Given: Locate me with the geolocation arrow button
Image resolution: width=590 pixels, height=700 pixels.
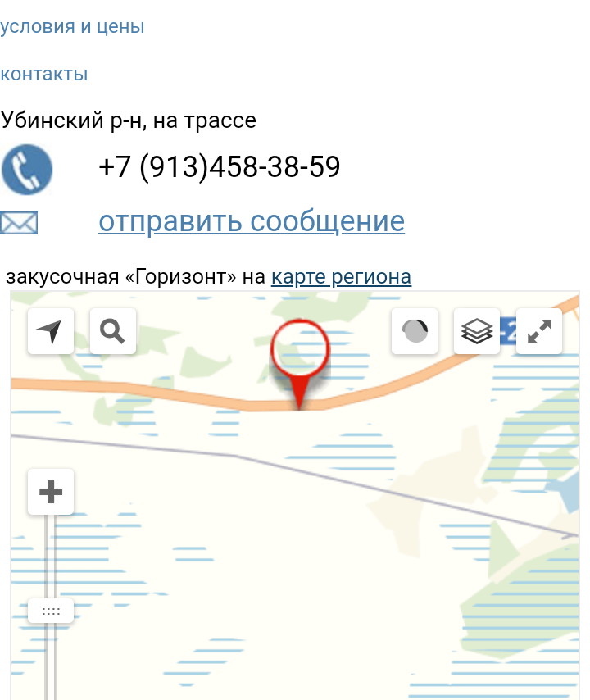Looking at the screenshot, I should point(51,331).
